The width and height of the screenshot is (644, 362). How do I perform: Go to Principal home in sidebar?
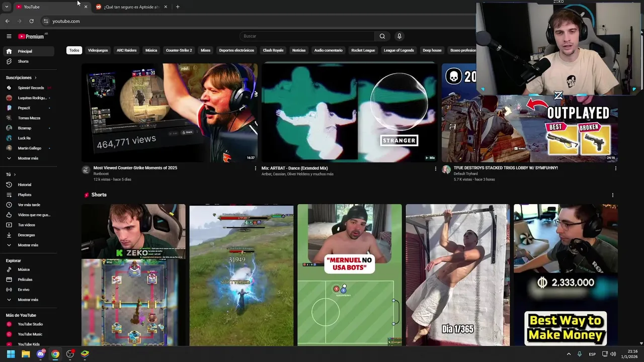tap(28, 51)
